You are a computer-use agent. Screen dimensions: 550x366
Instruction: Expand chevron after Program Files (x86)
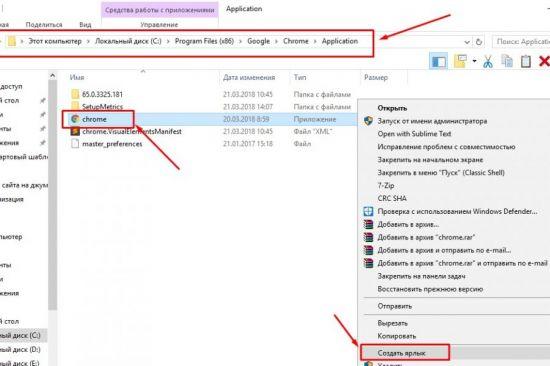[x=241, y=41]
